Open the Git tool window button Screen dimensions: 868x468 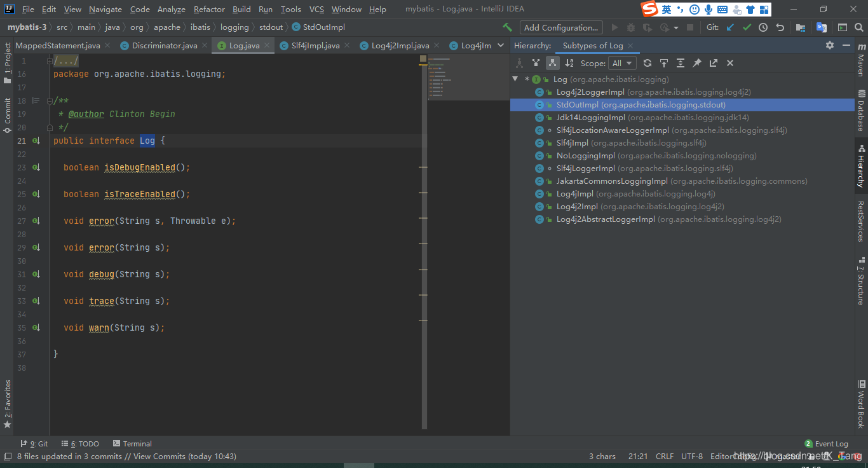34,443
